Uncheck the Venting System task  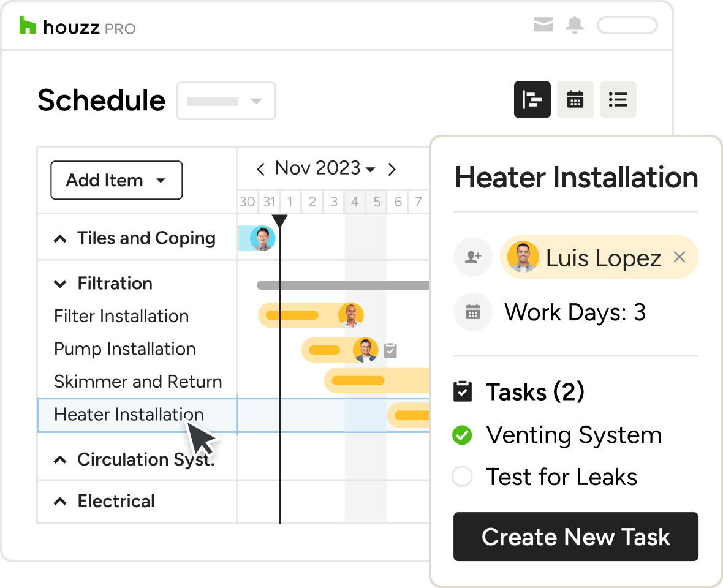pyautogui.click(x=462, y=435)
